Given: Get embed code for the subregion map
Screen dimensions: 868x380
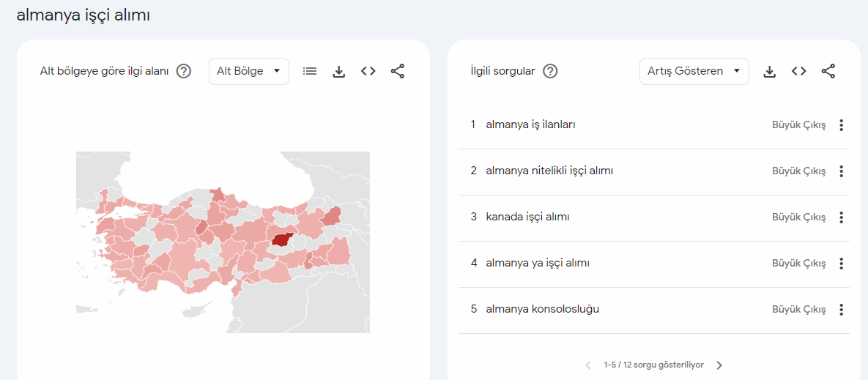Looking at the screenshot, I should coord(368,71).
